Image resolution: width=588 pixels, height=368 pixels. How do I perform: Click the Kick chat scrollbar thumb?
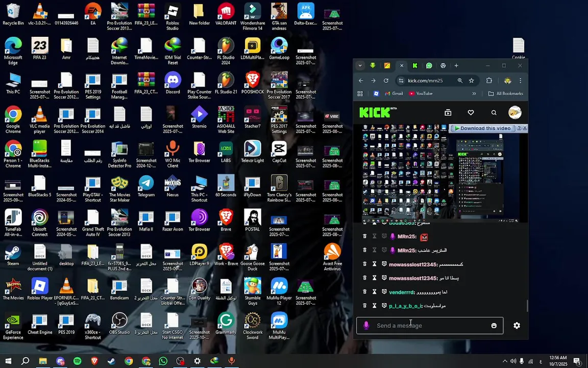point(527,306)
